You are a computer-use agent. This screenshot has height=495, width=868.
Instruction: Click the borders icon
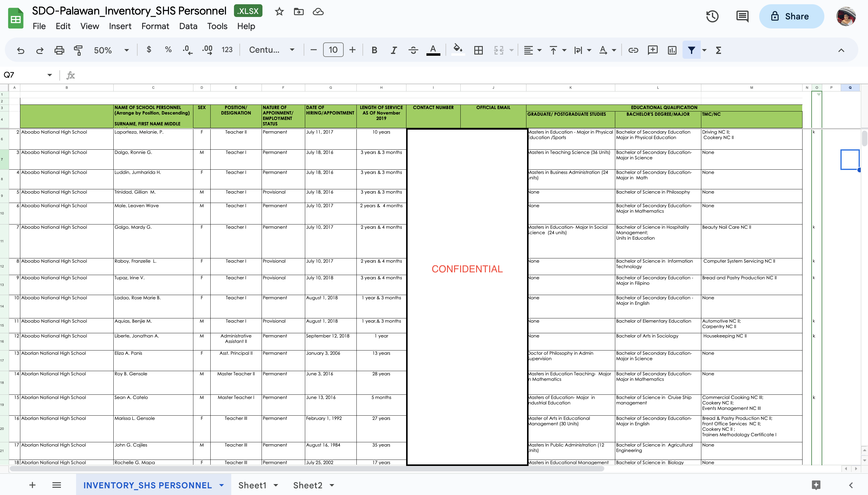coord(478,50)
